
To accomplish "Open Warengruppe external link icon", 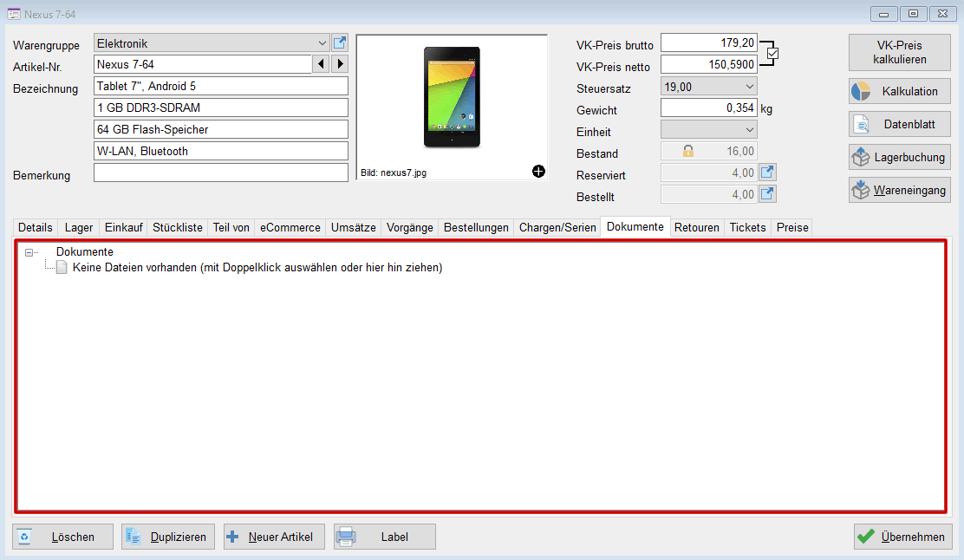I will coord(339,43).
